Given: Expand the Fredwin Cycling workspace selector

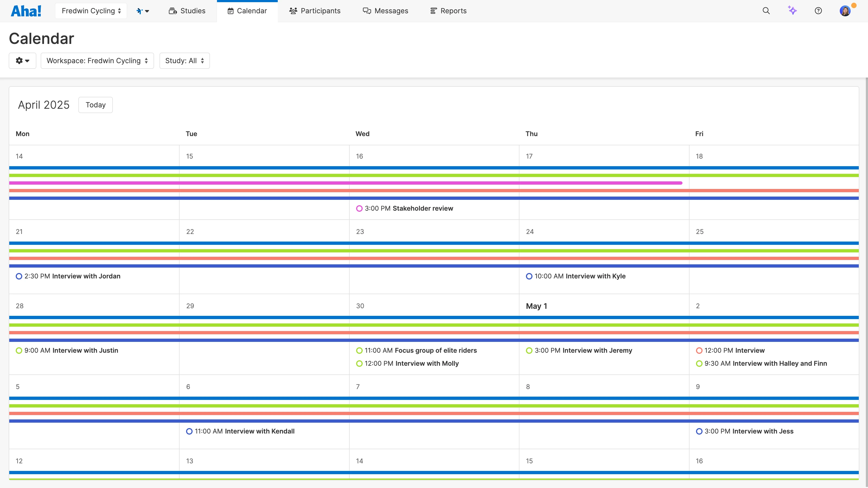Looking at the screenshot, I should click(91, 11).
